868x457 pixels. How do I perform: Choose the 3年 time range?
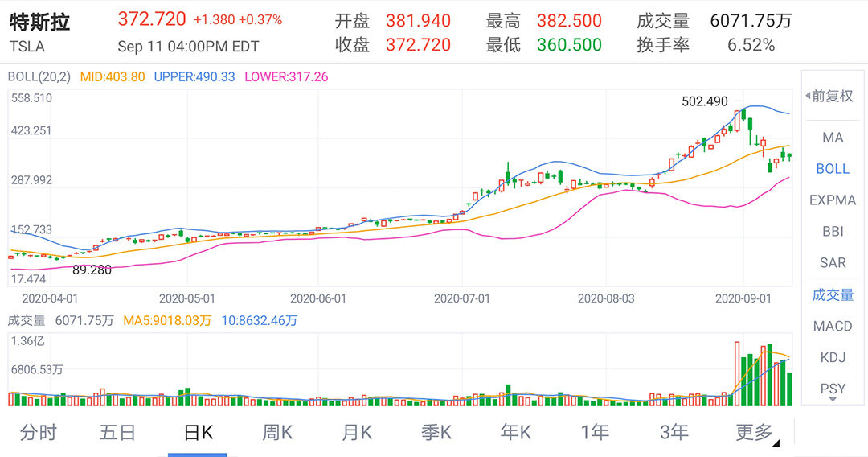tap(674, 433)
